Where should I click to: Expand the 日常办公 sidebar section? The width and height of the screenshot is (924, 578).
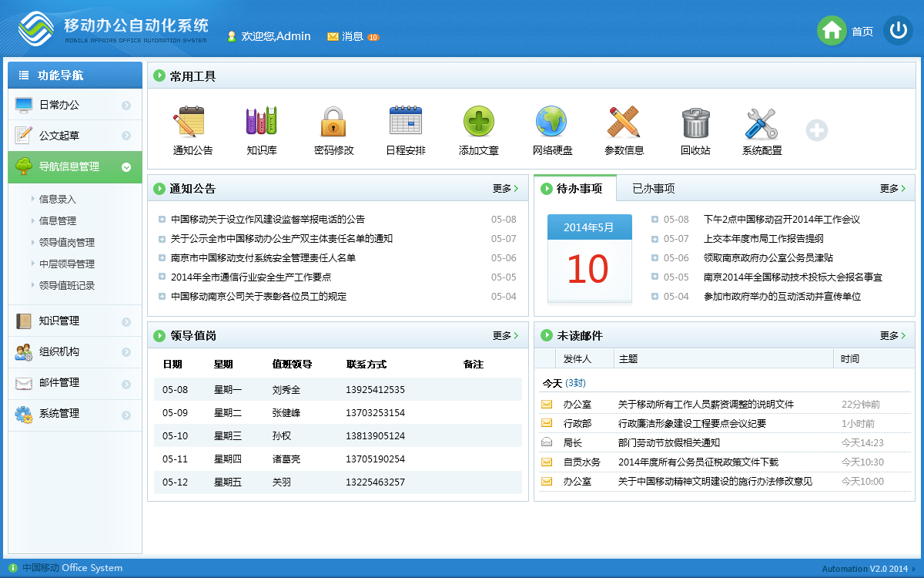coord(75,105)
